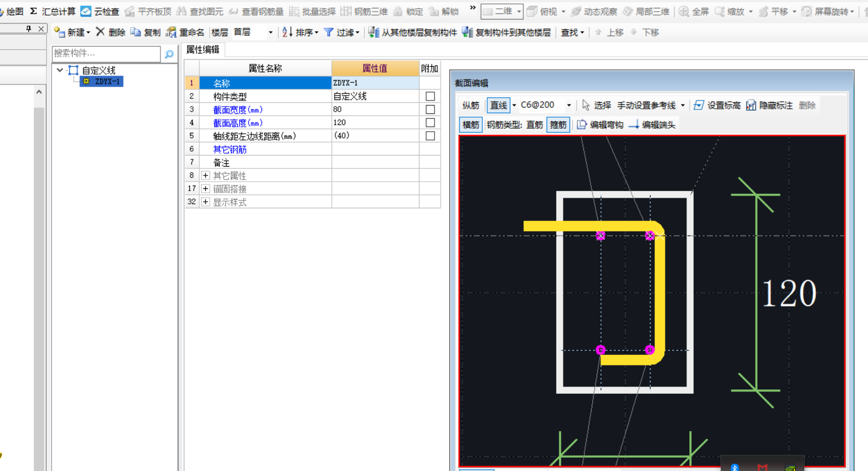Click the 上移 button

tap(609, 32)
